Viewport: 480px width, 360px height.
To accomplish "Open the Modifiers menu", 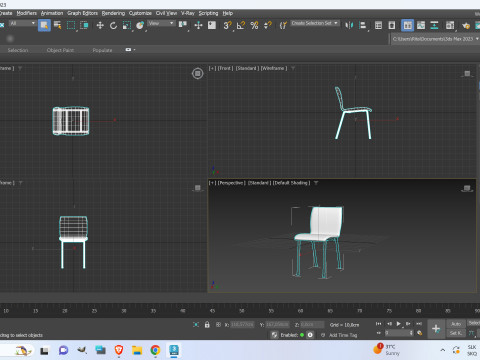I will point(27,13).
